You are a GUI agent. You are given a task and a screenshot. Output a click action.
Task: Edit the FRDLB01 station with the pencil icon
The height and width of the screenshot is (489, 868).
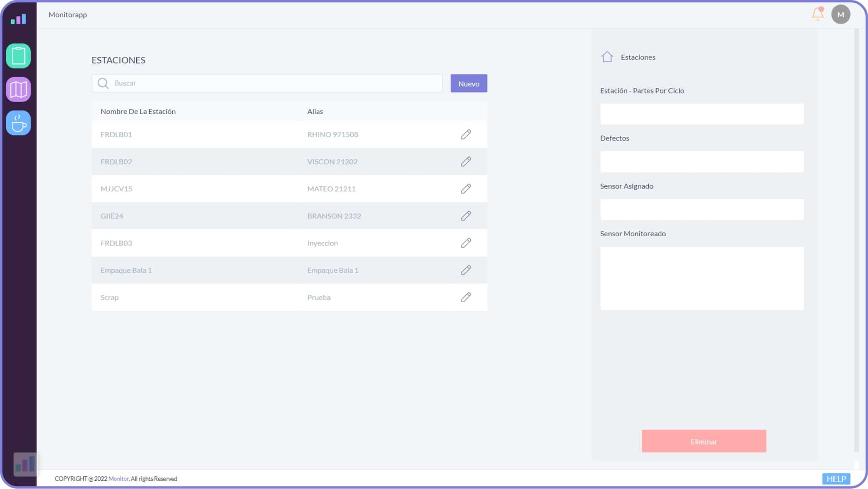(466, 135)
